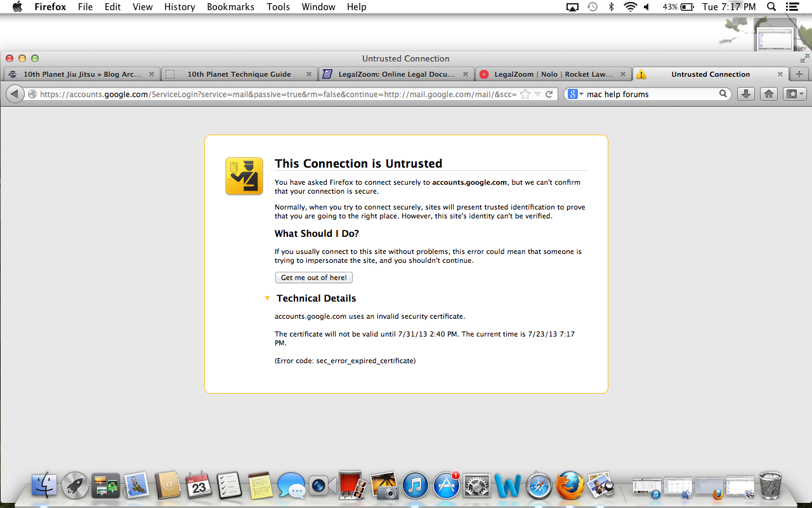Open the View menu
812x508 pixels.
point(143,7)
